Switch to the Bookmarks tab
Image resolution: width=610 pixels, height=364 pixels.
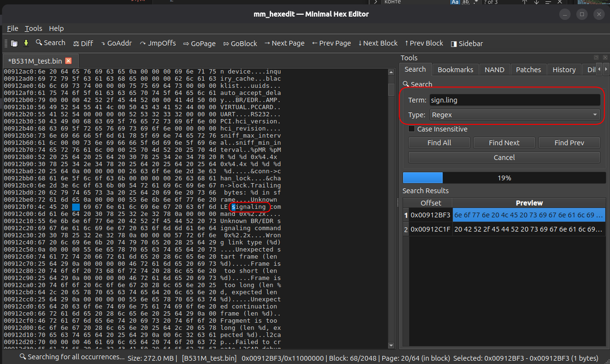(x=455, y=70)
